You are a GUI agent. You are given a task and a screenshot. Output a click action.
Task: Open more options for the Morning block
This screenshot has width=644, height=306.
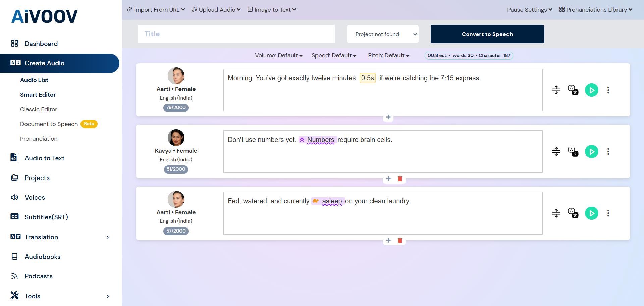click(608, 90)
